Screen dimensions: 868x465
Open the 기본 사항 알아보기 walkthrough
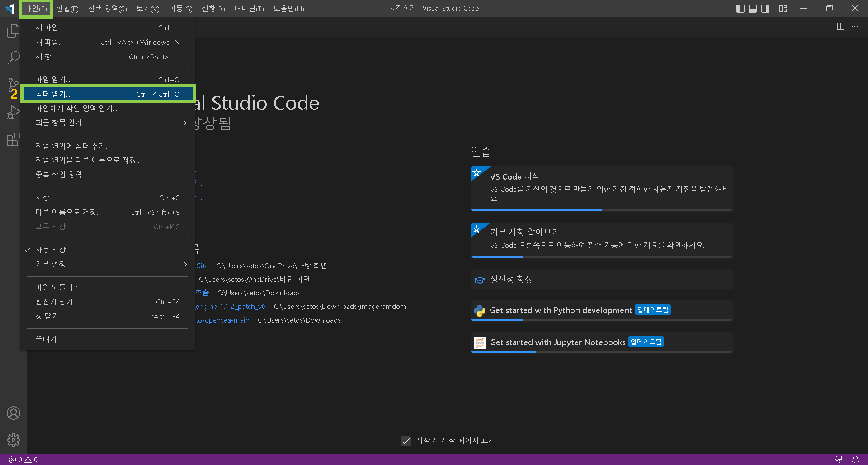click(x=602, y=240)
